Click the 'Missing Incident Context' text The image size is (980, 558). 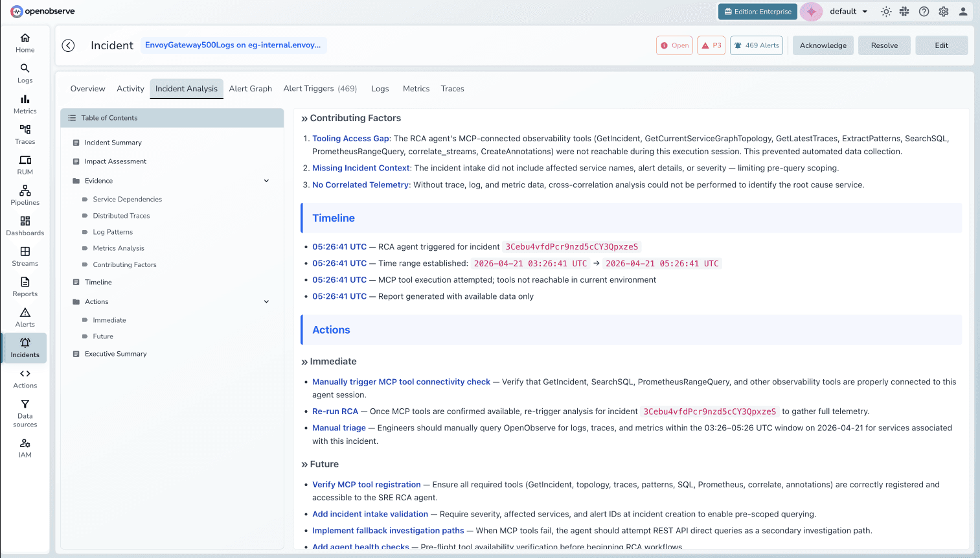[x=361, y=168]
